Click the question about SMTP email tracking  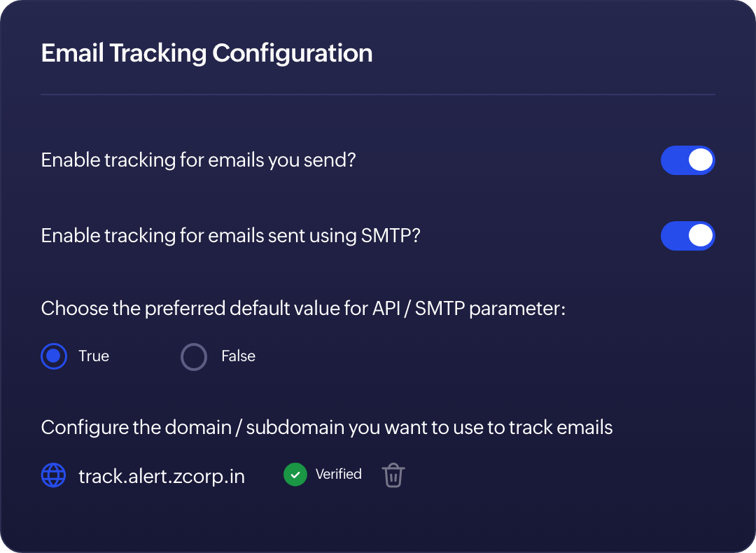(x=230, y=236)
